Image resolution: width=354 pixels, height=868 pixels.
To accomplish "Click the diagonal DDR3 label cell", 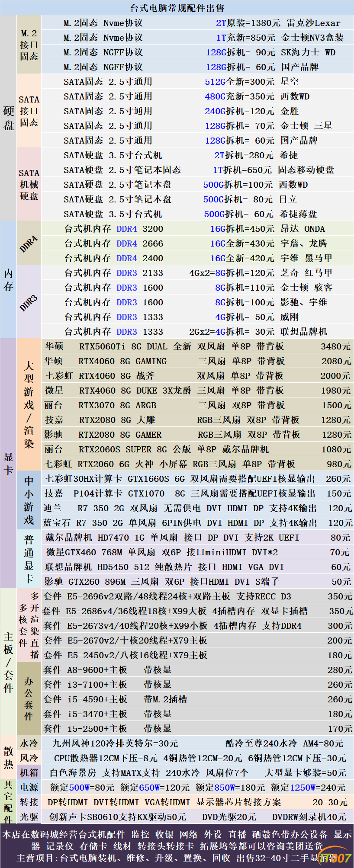I will [29, 302].
